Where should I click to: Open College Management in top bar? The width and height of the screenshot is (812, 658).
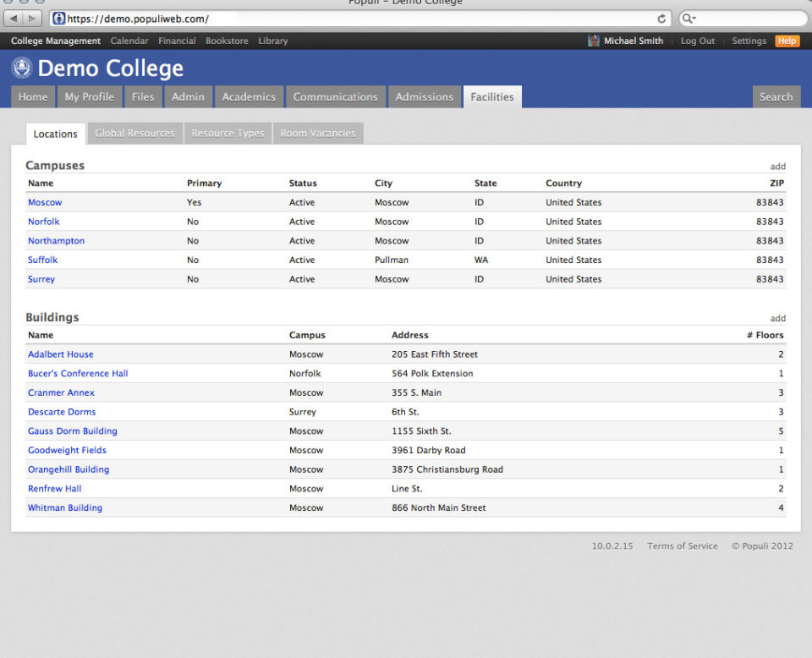tap(56, 41)
